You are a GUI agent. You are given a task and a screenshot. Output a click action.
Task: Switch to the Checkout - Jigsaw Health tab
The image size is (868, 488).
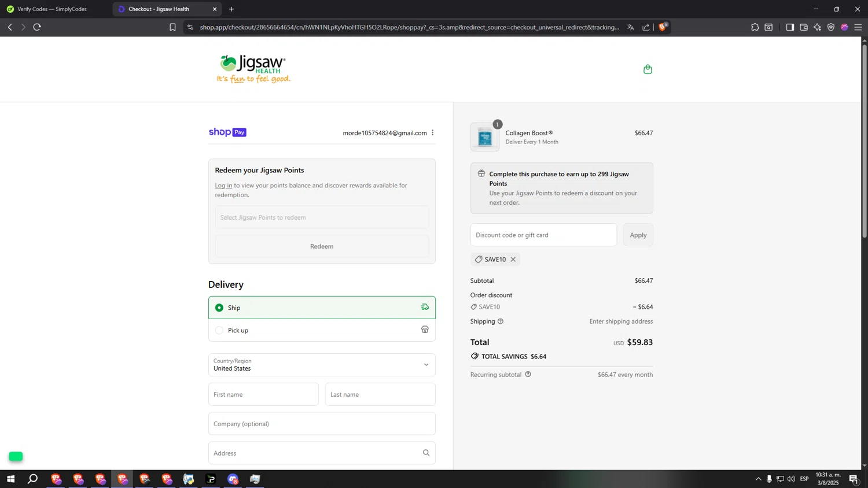(168, 9)
